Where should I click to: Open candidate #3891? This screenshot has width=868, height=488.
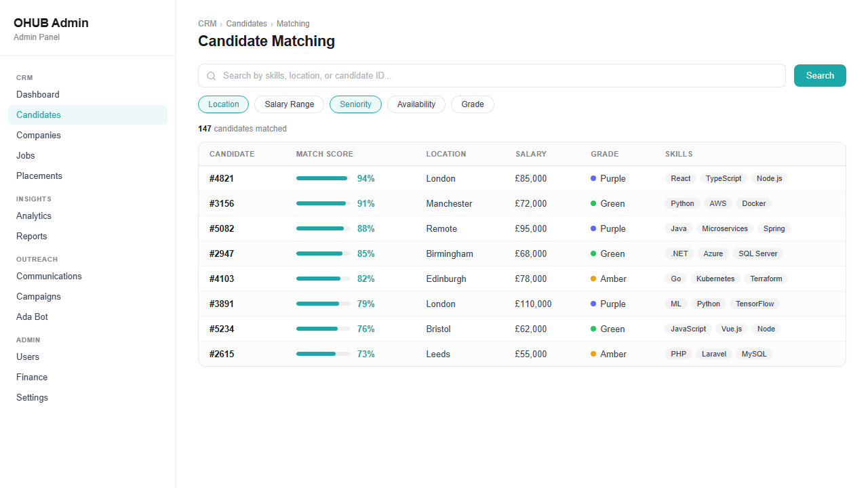[222, 304]
